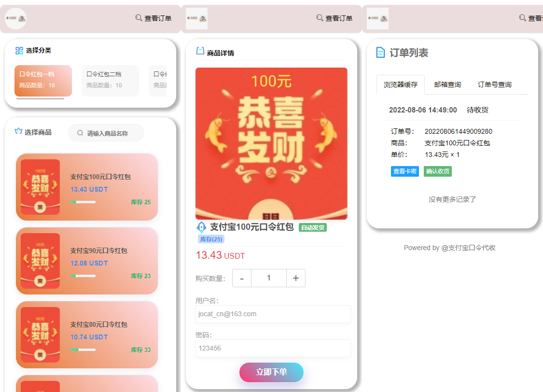Increase purchase quantity with plus button
The height and width of the screenshot is (392, 543).
coord(296,278)
